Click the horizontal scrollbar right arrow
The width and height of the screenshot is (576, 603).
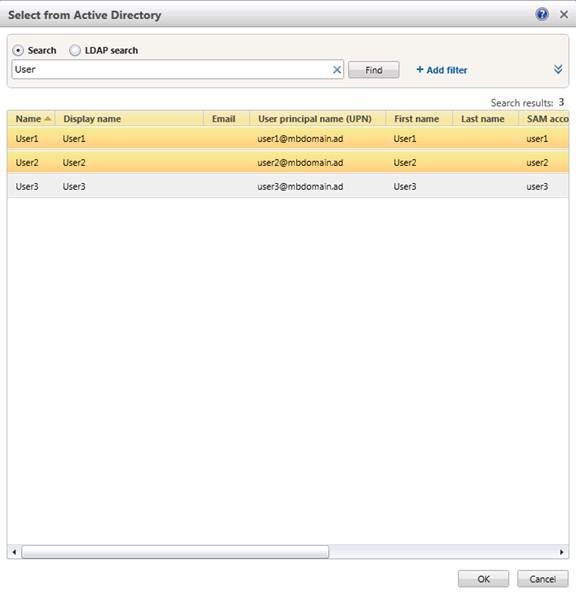click(562, 552)
